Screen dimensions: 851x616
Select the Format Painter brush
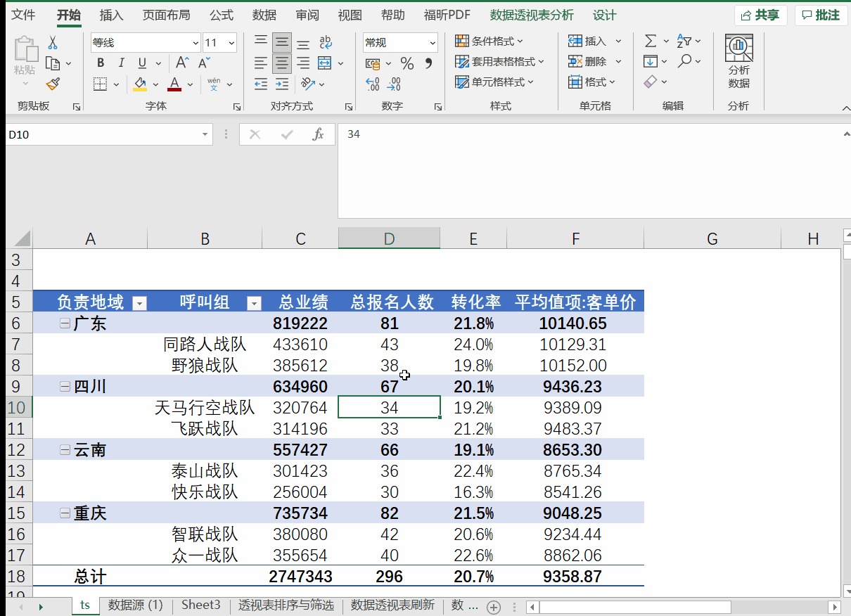tap(53, 84)
